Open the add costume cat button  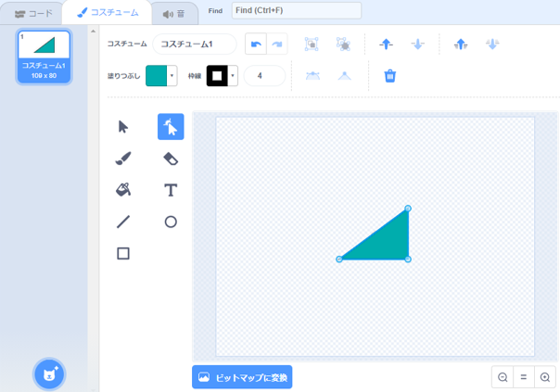coord(49,374)
